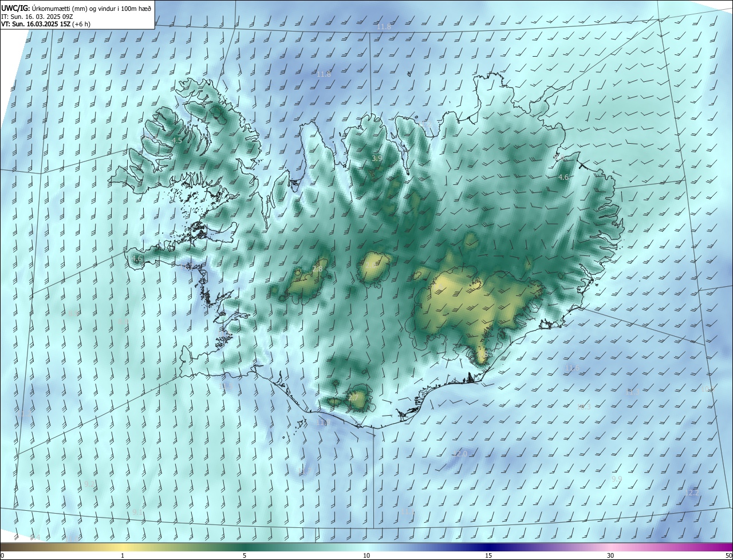This screenshot has width=733, height=560.
Task: Select the title 'Úrkomumætti (mm) og vindur í 100m hæð'
Action: (x=91, y=8)
